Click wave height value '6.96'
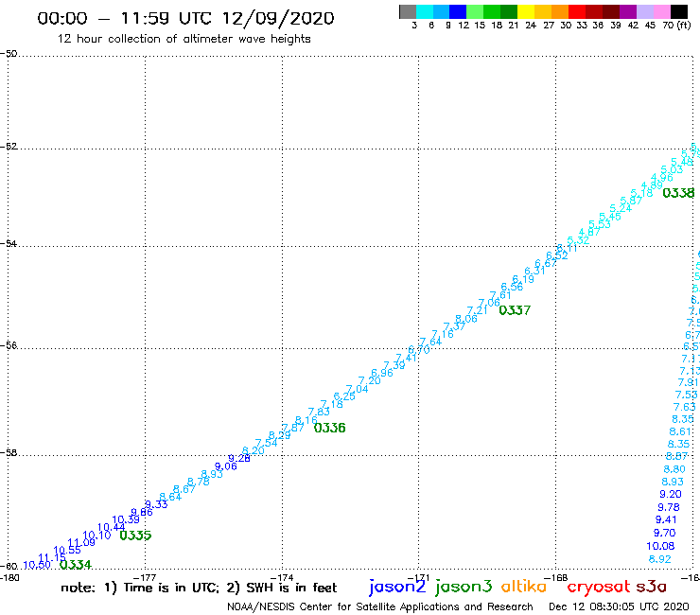 (382, 373)
